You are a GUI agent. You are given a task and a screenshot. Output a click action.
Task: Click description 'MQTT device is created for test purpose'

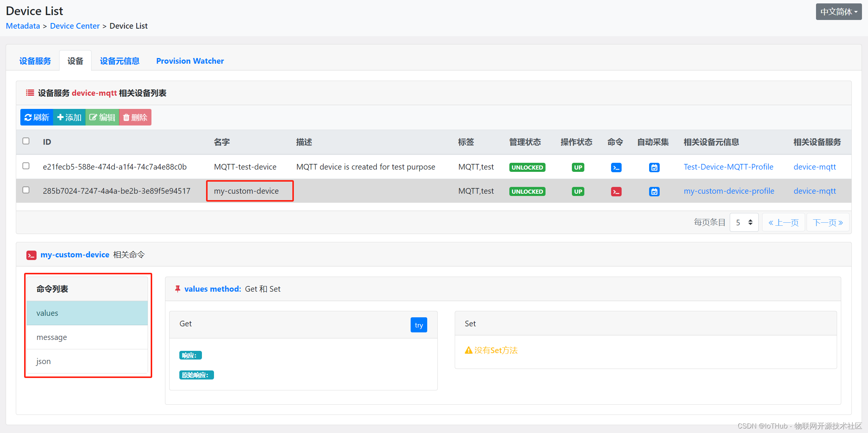(366, 167)
